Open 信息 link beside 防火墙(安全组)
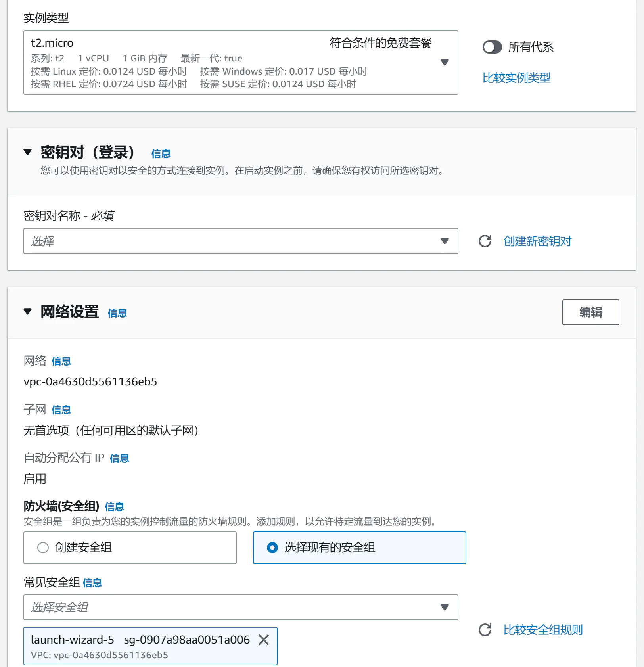 click(x=115, y=507)
